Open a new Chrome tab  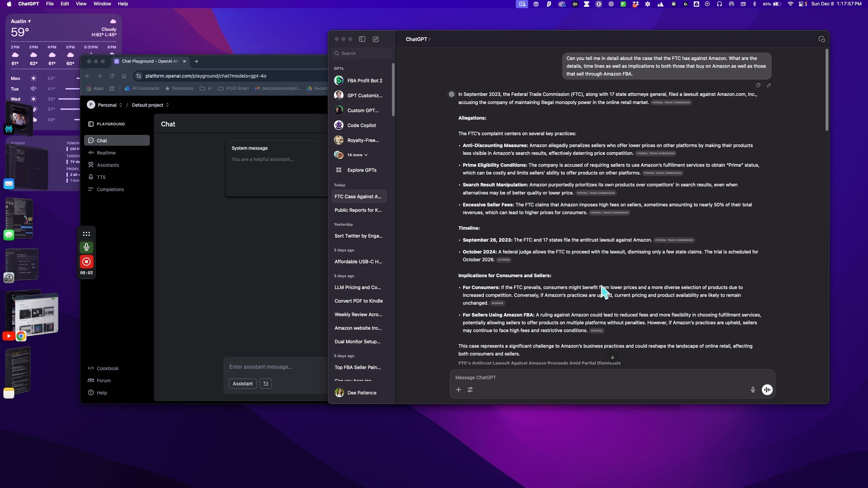click(x=196, y=61)
